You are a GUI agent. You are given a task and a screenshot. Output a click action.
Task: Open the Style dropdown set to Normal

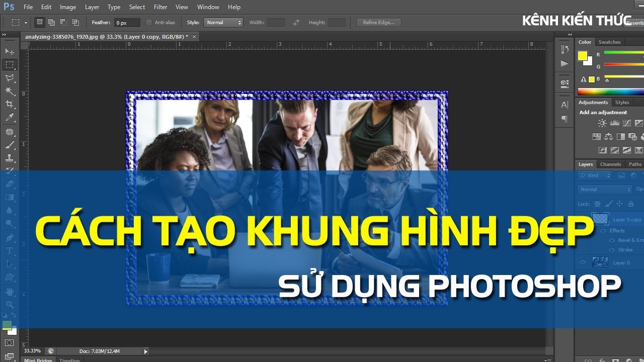[x=223, y=23]
